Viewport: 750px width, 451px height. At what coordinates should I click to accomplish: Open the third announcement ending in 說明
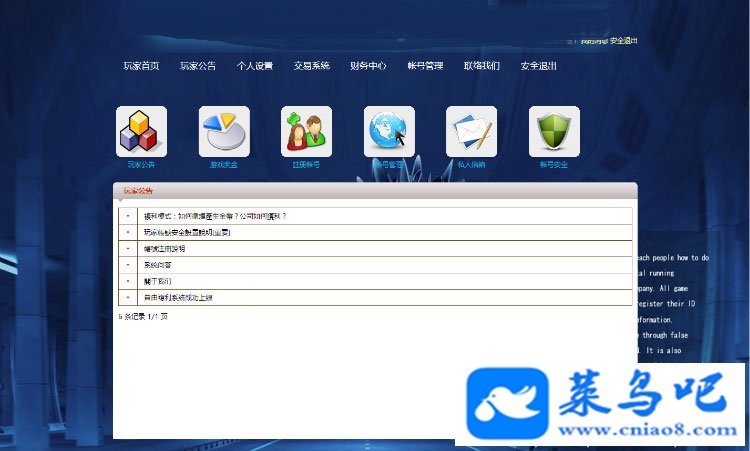(164, 249)
